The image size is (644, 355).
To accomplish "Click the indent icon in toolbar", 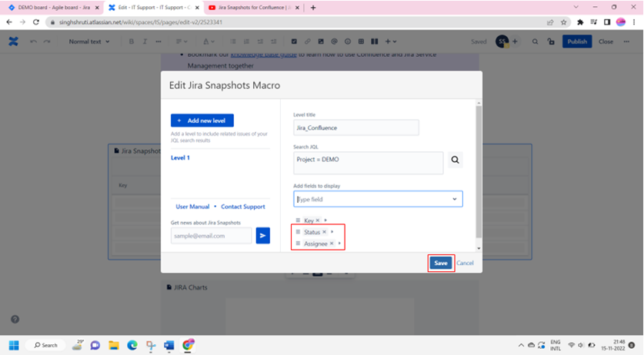I will tap(274, 41).
